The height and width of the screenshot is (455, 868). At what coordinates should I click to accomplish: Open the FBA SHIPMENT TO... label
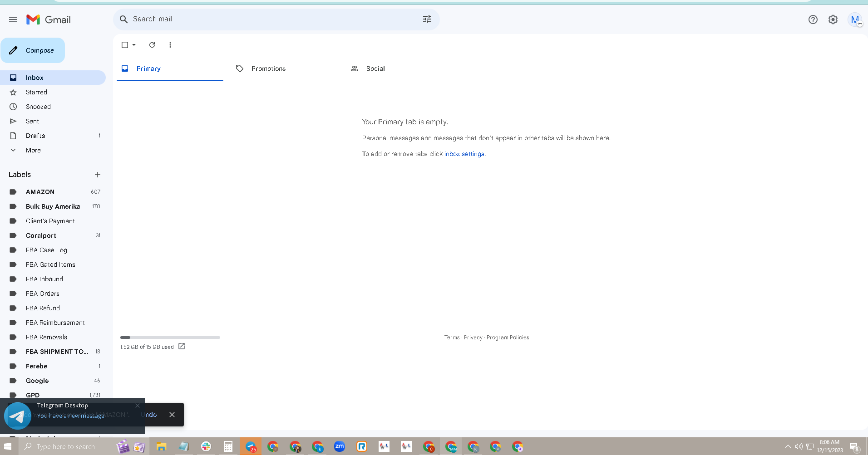click(x=53, y=352)
